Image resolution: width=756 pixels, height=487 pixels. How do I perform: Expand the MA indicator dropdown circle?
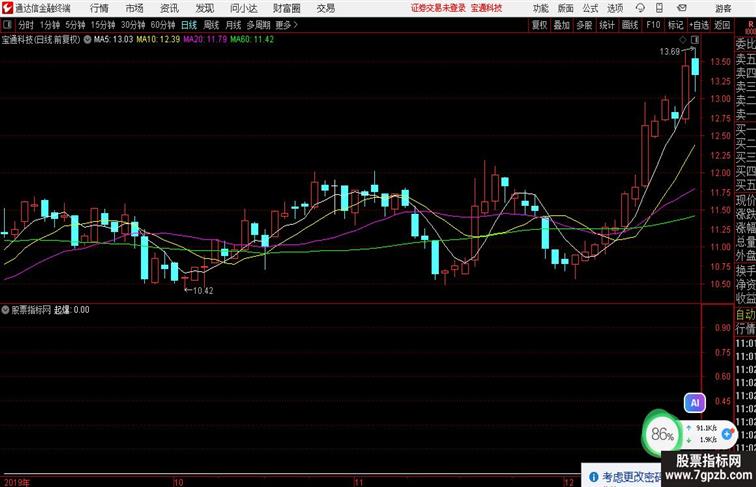[x=87, y=40]
